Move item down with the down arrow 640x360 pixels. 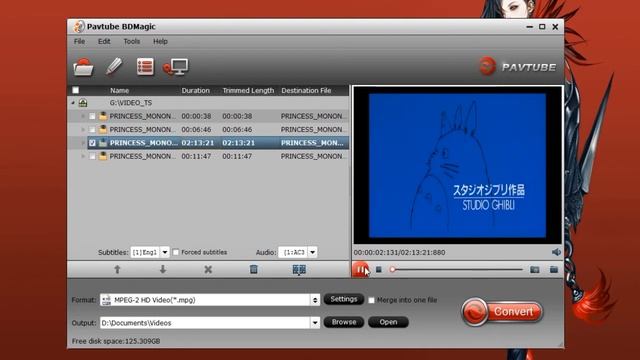point(162,269)
